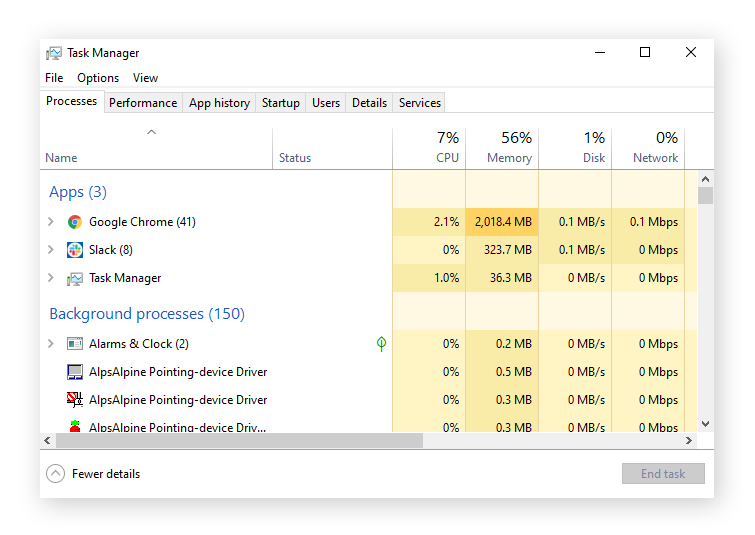
Task: Click the Google Chrome app icon
Action: [x=75, y=222]
